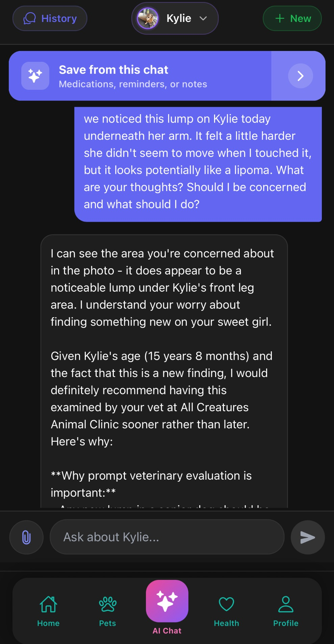Start a new chat with the New button

click(x=291, y=19)
